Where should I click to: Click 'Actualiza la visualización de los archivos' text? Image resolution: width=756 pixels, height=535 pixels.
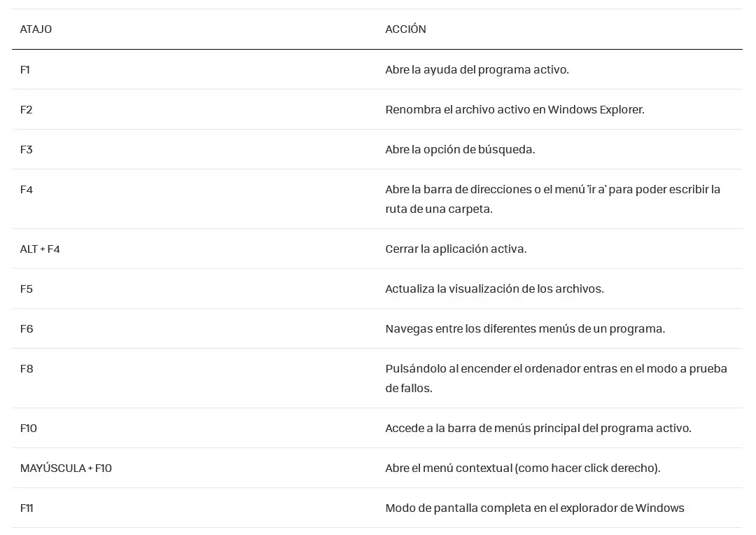[494, 289]
